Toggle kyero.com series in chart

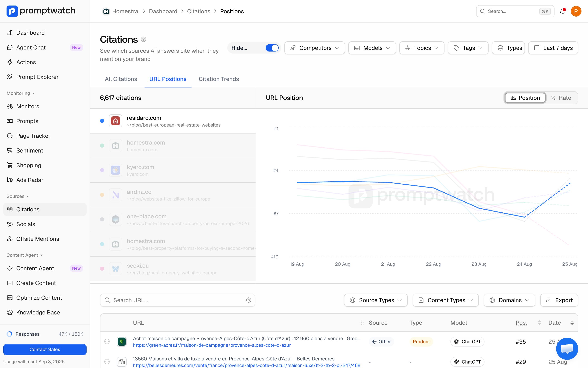coord(173,170)
